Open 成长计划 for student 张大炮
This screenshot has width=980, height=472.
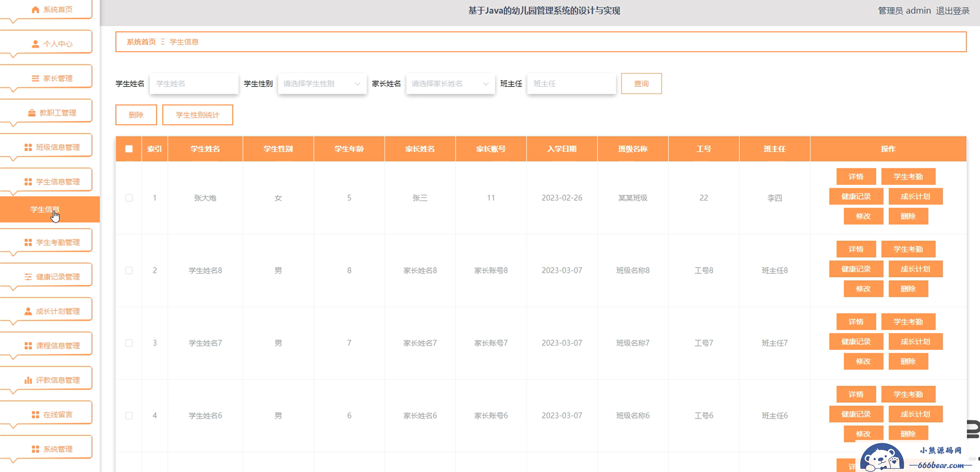coord(915,196)
